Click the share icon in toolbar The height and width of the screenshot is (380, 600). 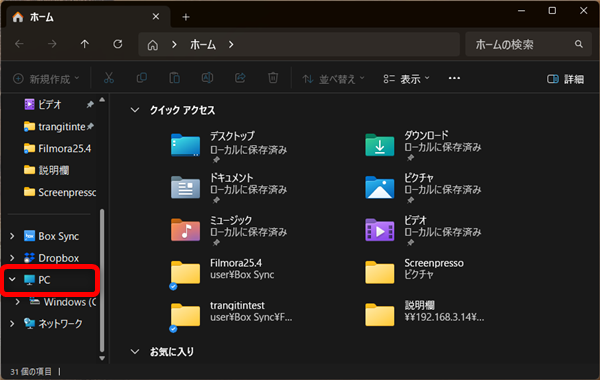(x=240, y=78)
